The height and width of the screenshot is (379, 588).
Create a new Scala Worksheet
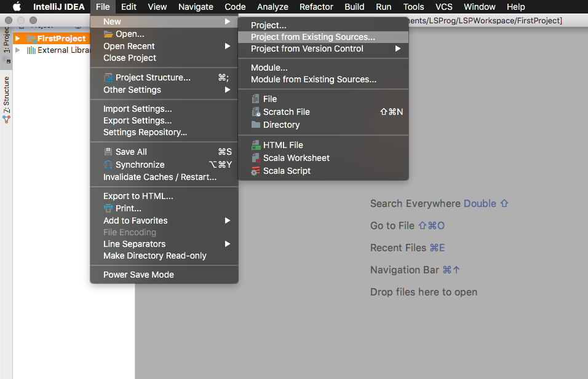pos(324,158)
